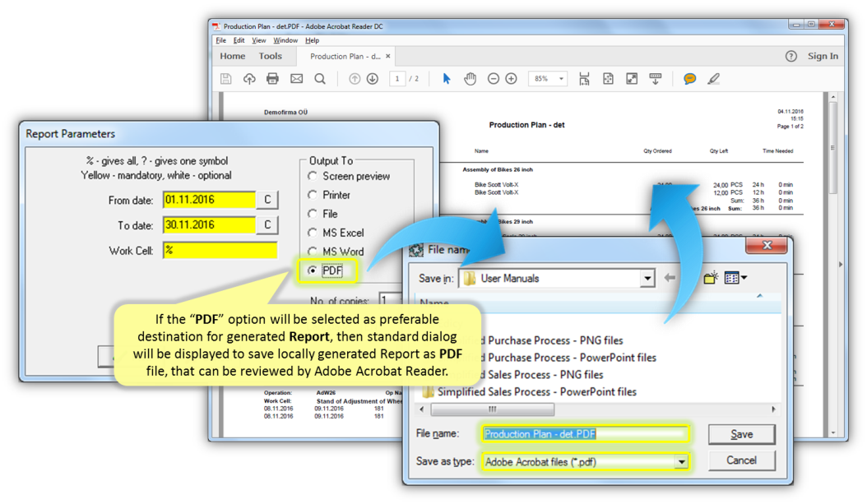Open the 85% zoom level dropdown
This screenshot has height=504, width=867.
point(561,78)
